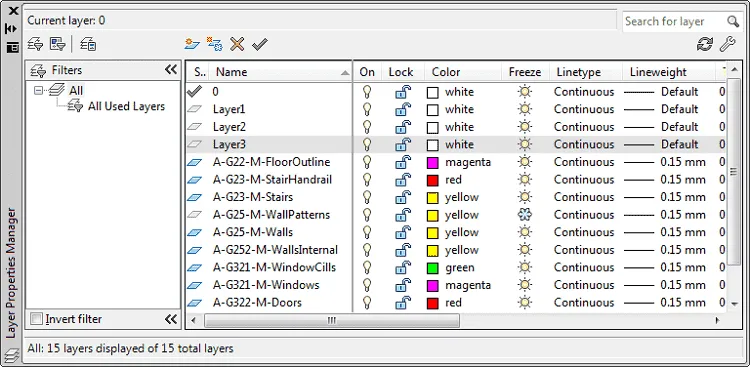Click New Layer VP Frozen icon
The image size is (750, 367).
214,44
